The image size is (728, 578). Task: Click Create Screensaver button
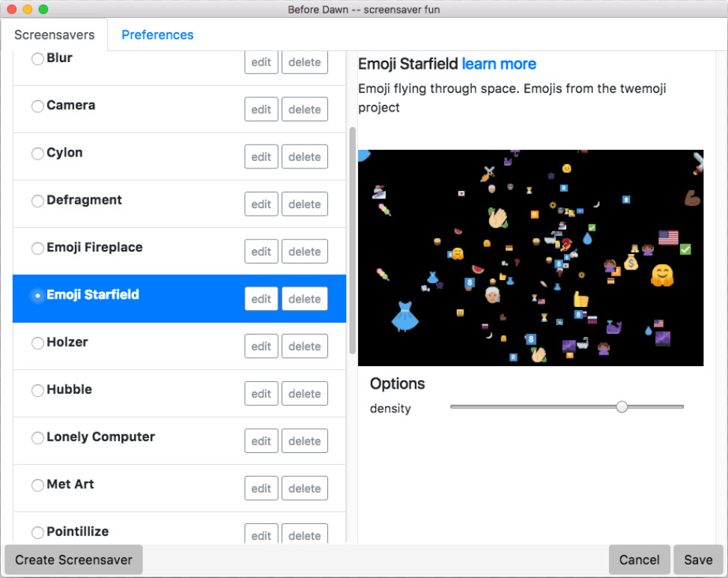pyautogui.click(x=73, y=560)
